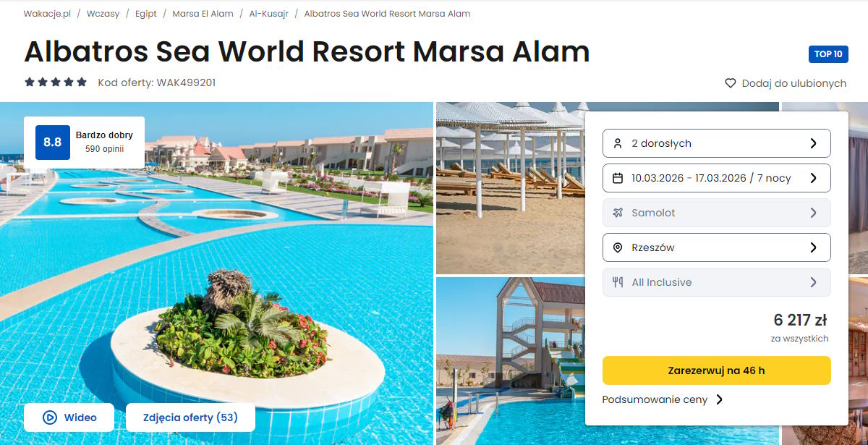
Task: Open the beach umbrellas photo thumbnail
Action: [510, 187]
